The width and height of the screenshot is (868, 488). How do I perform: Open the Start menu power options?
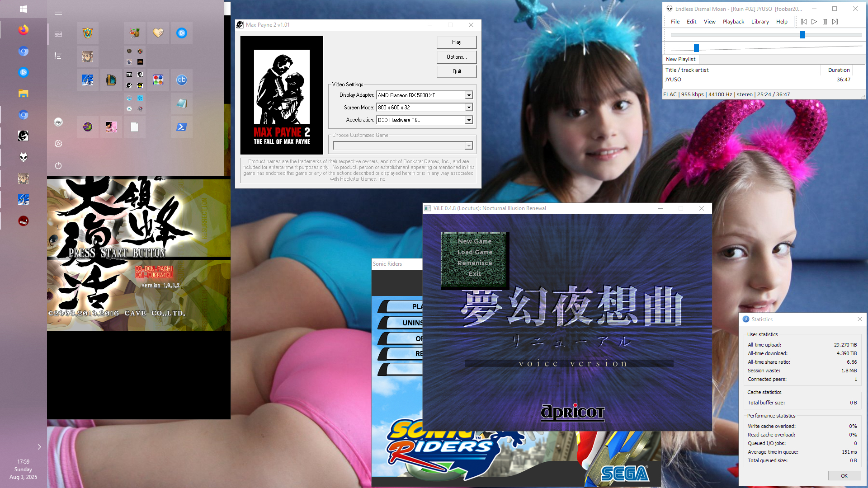[x=58, y=165]
